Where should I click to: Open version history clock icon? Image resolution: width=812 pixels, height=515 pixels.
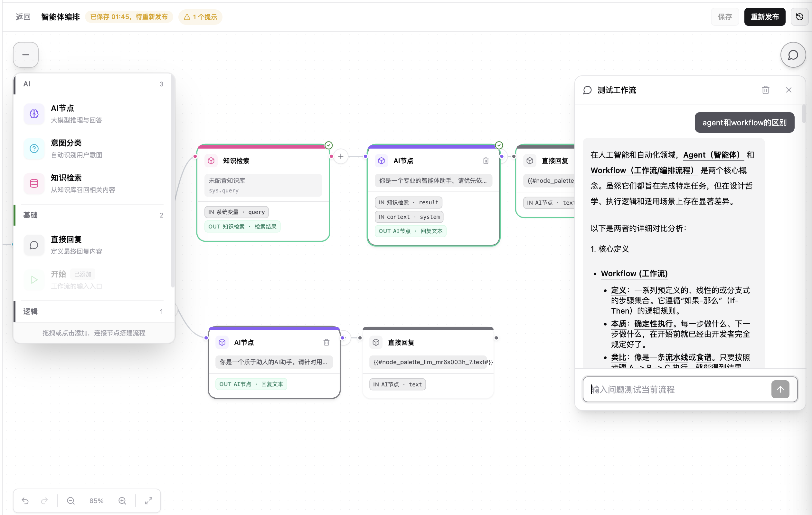point(799,16)
